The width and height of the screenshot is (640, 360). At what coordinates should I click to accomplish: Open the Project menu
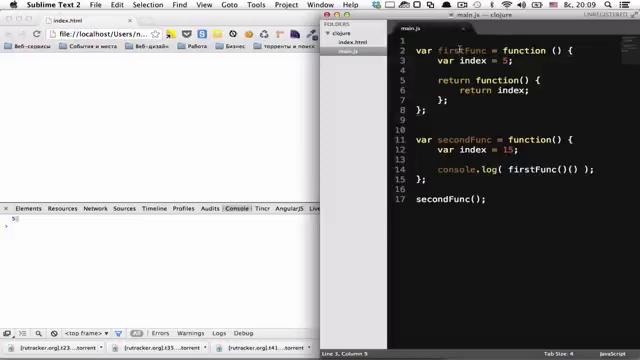286,5
